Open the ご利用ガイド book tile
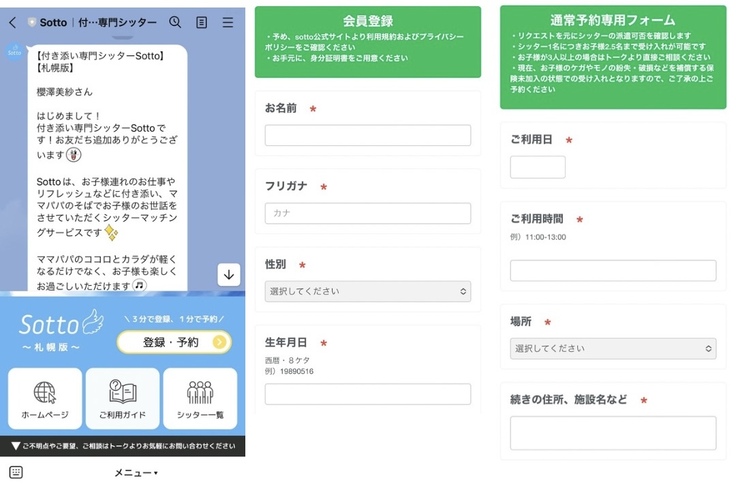This screenshot has width=736, height=485. pos(122,398)
